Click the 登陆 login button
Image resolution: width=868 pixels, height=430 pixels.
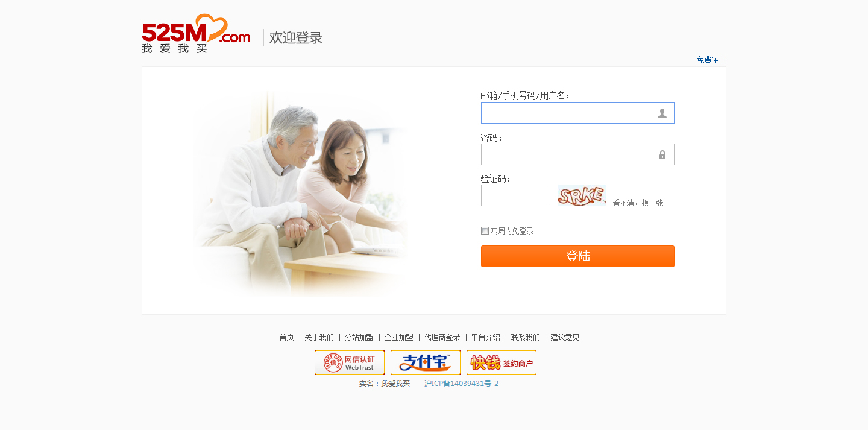[577, 256]
